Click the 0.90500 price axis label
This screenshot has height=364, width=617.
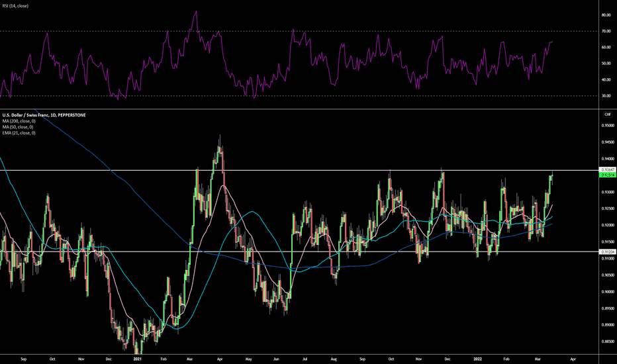point(607,275)
